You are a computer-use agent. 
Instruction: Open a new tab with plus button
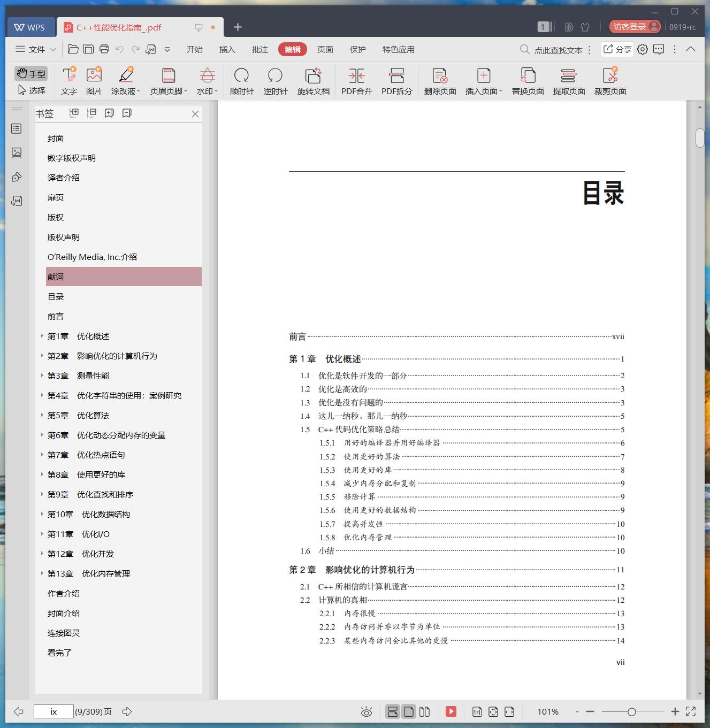(x=238, y=27)
